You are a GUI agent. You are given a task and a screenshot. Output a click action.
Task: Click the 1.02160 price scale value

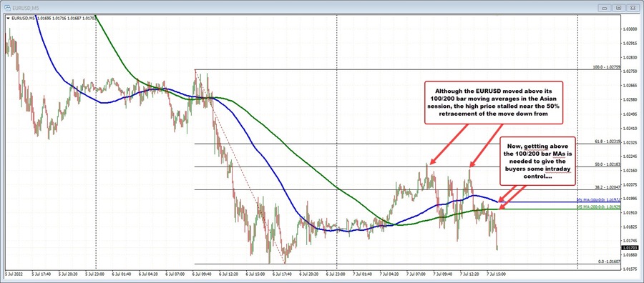point(630,170)
